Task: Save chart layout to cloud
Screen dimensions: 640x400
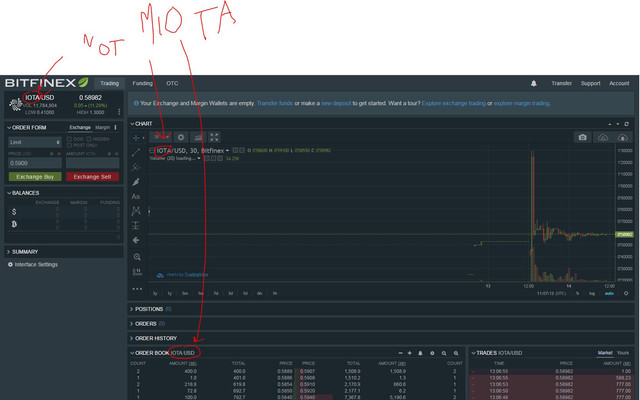Action: click(x=622, y=137)
